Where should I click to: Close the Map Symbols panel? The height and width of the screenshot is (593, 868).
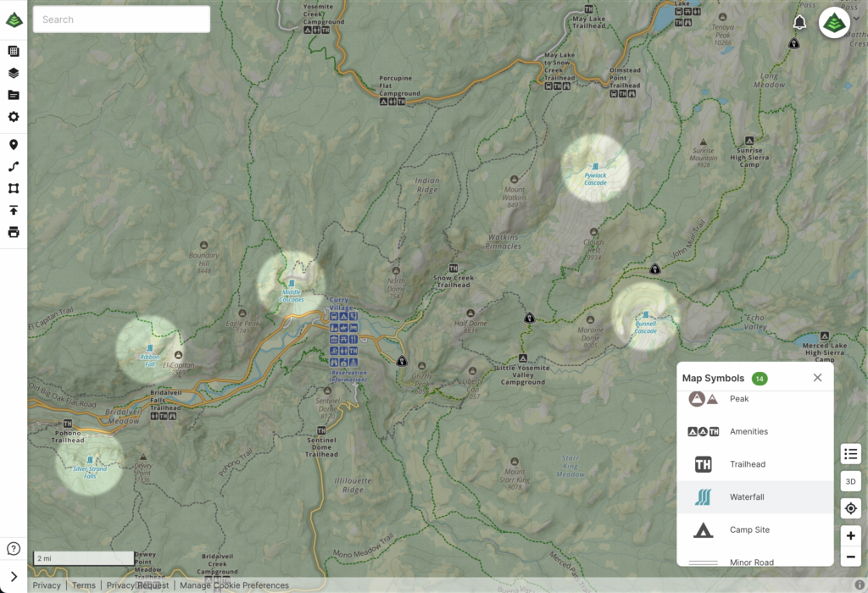(816, 377)
